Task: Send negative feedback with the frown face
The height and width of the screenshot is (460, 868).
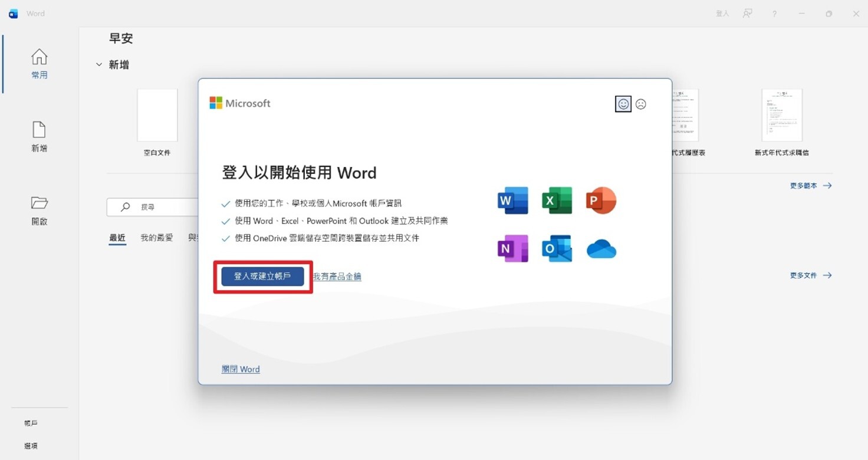Action: coord(641,104)
